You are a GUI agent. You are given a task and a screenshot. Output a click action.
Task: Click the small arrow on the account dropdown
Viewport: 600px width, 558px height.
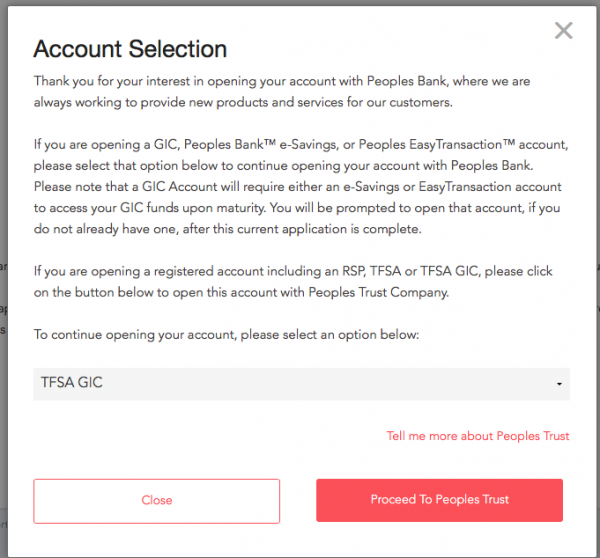click(x=559, y=384)
